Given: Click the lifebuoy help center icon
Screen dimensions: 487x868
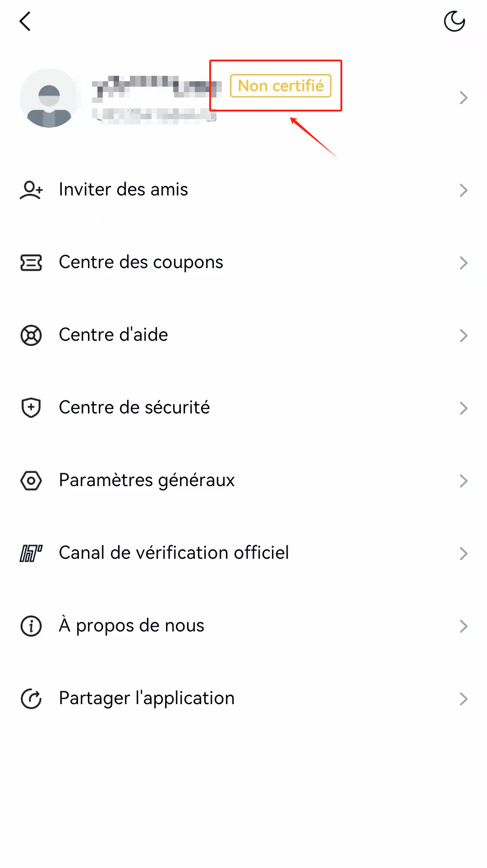Looking at the screenshot, I should 31,335.
